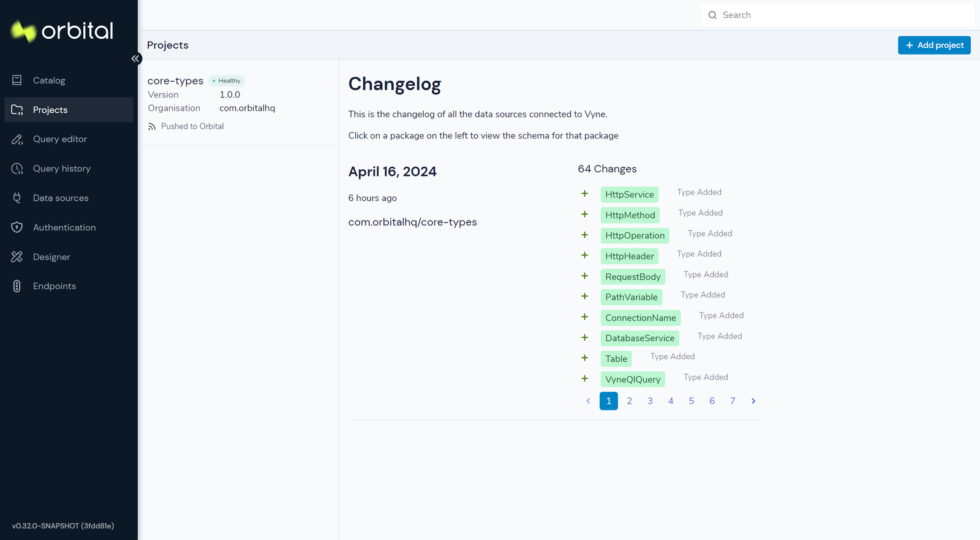
Task: Click the Endpoints icon in sidebar
Action: pyautogui.click(x=17, y=286)
